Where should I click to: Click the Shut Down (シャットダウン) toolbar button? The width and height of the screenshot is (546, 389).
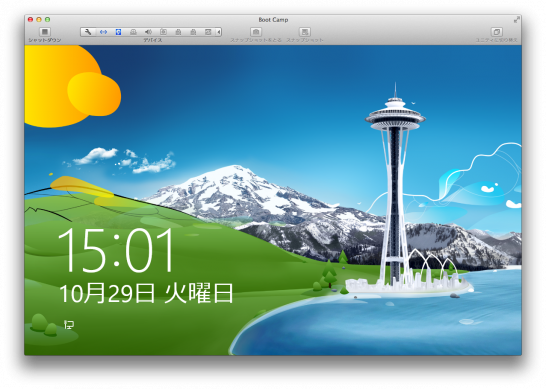[45, 32]
